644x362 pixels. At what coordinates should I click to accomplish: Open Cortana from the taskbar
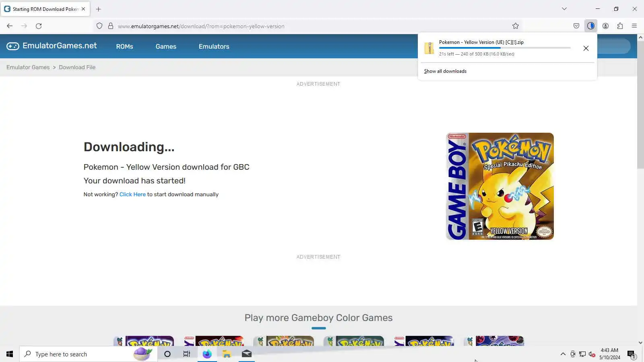167,354
